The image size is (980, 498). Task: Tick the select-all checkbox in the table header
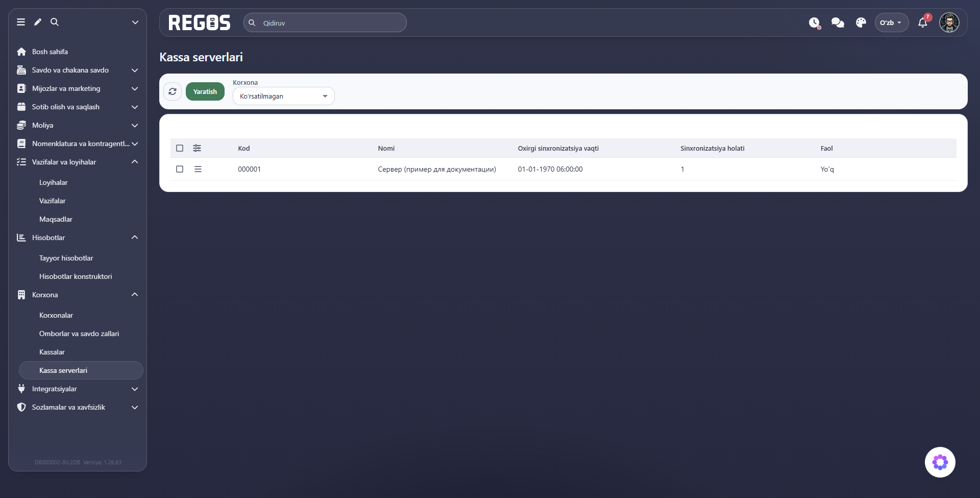(180, 148)
